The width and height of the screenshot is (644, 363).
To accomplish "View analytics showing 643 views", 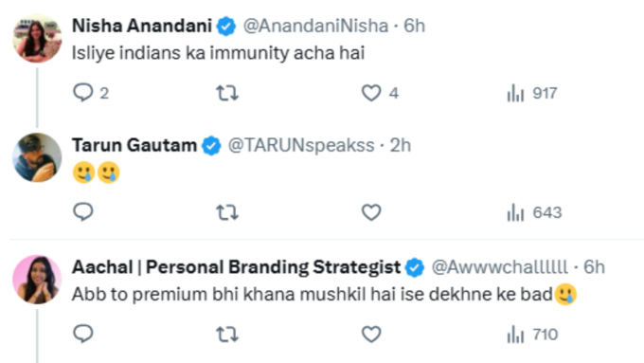I will coord(534,212).
